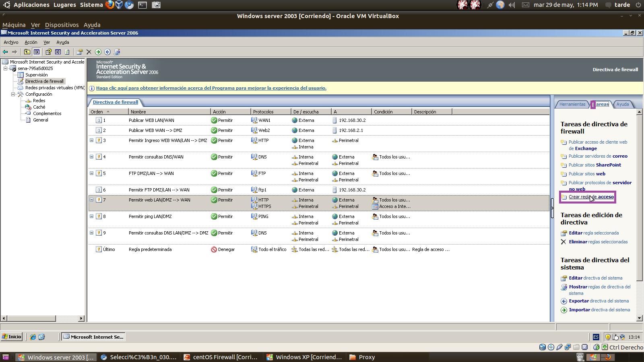Collapse rule 5 FTP DMZ/LAN row
The image size is (644, 362).
click(91, 173)
